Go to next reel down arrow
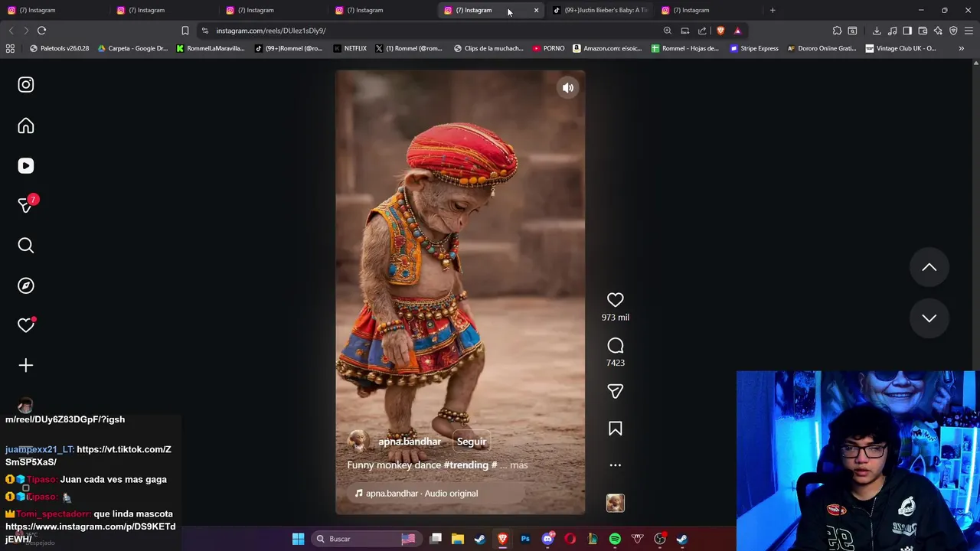 point(929,318)
